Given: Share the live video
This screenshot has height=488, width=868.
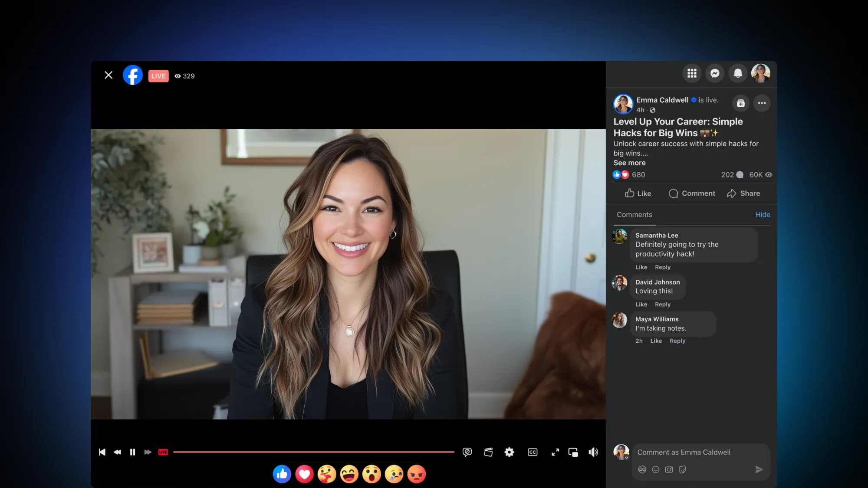Looking at the screenshot, I should coord(743,193).
